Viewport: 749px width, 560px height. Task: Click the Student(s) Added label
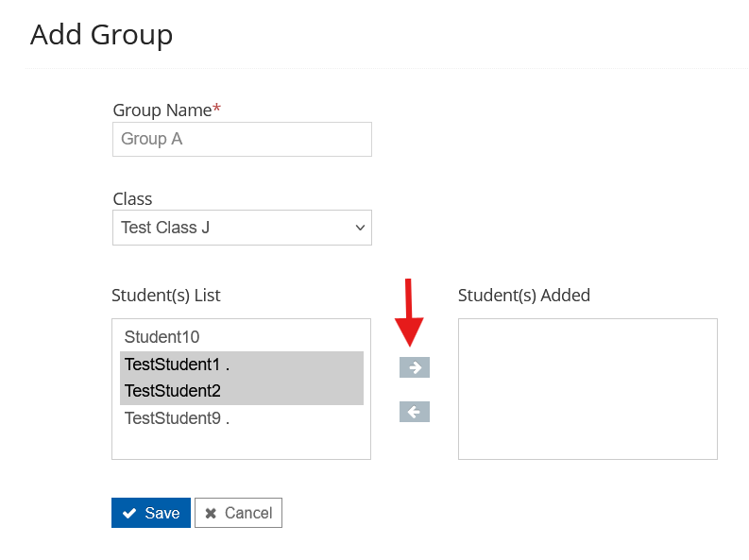coord(523,296)
